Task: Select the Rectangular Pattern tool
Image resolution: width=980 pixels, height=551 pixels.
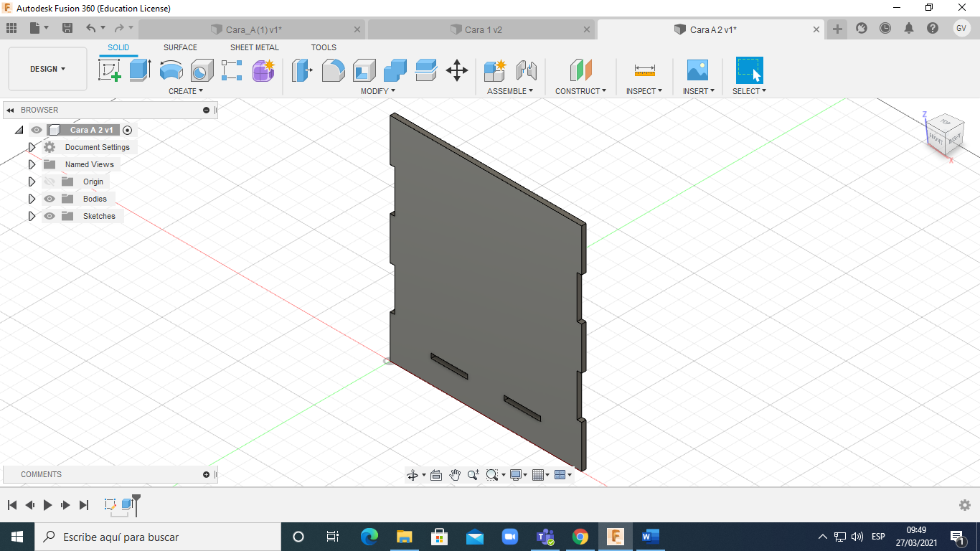Action: 232,70
